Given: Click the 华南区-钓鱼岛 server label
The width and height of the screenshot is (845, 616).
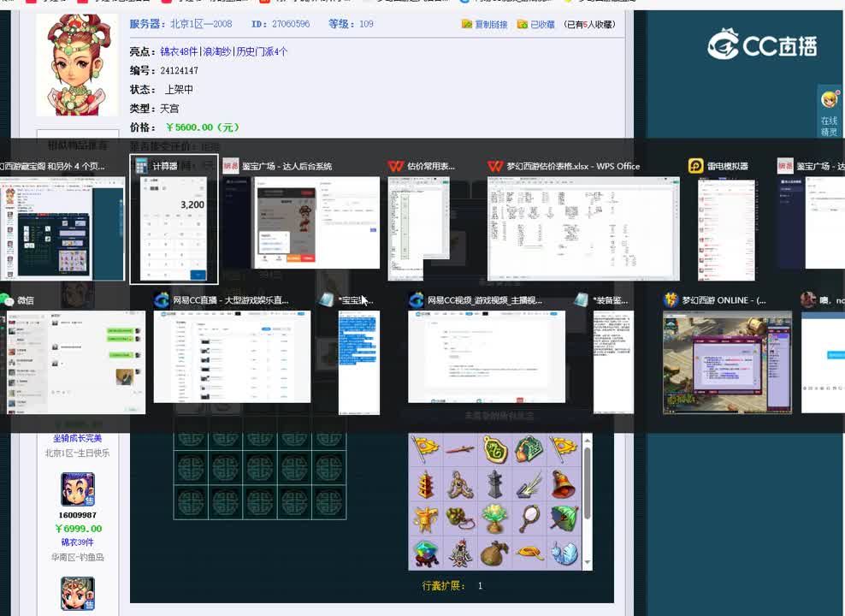Looking at the screenshot, I should (x=78, y=557).
